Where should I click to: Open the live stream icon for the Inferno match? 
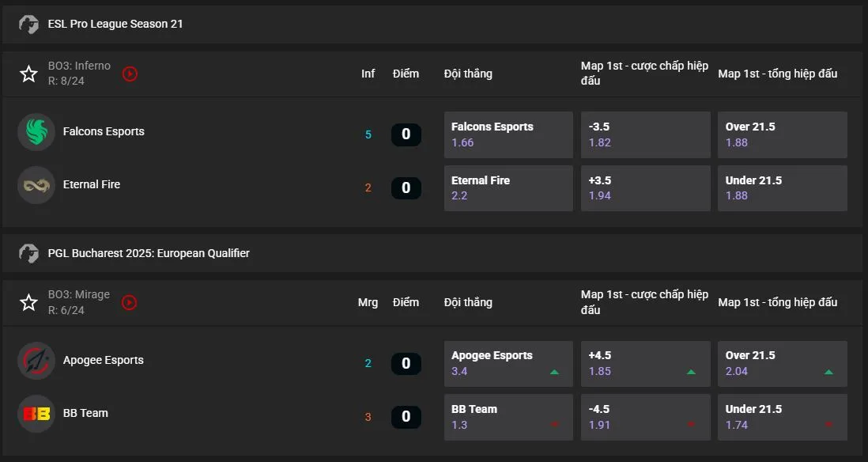pos(129,74)
